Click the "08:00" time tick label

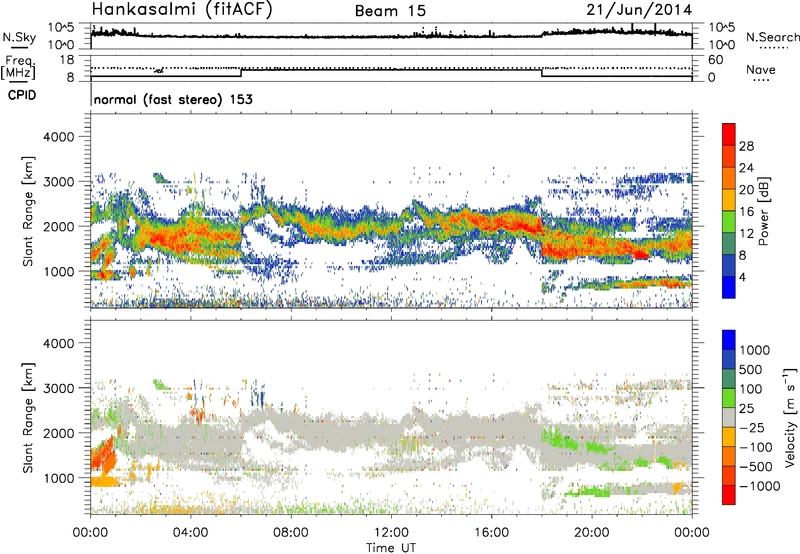[x=291, y=533]
